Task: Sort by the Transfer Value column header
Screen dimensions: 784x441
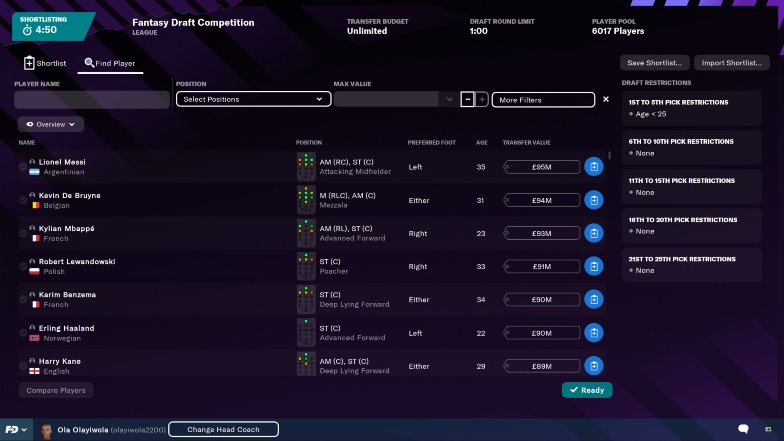Action: tap(526, 142)
